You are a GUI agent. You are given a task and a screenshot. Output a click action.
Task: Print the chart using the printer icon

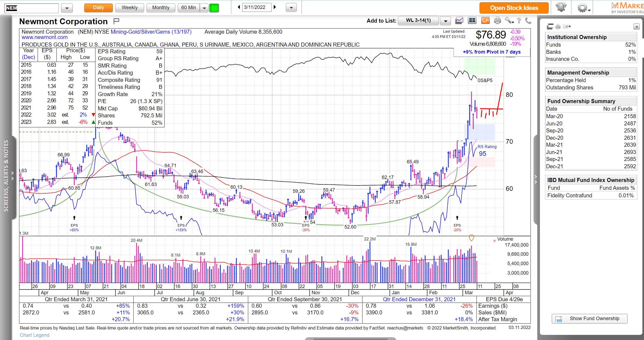coord(497,20)
